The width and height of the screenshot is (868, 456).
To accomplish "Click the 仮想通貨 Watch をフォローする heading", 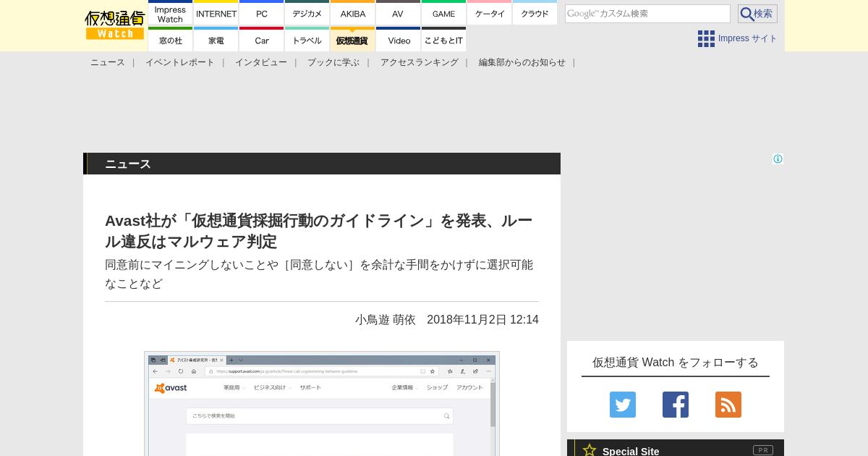I will pos(676,362).
